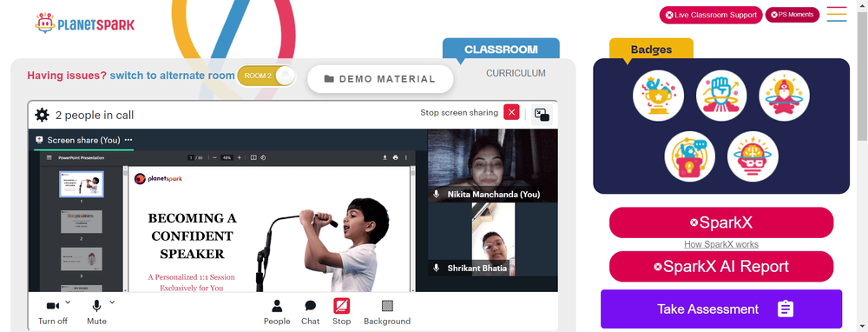Select the meditating guru badge
Screen dimensions: 868x332
click(x=785, y=96)
